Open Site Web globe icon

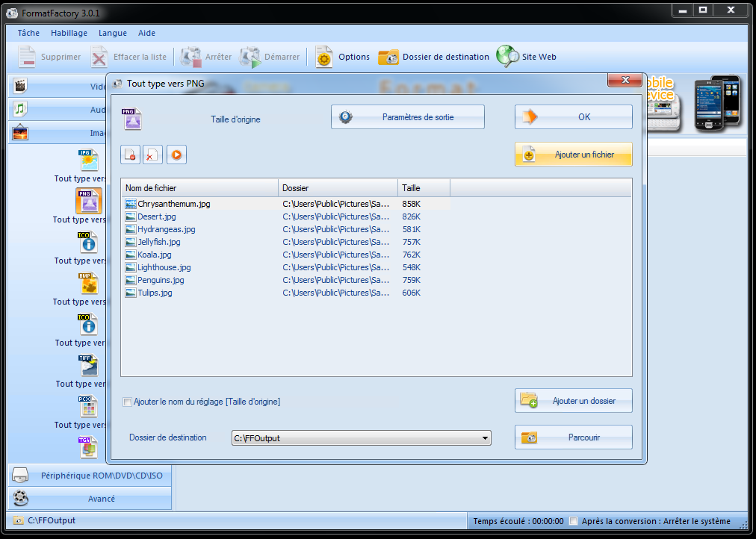(506, 57)
